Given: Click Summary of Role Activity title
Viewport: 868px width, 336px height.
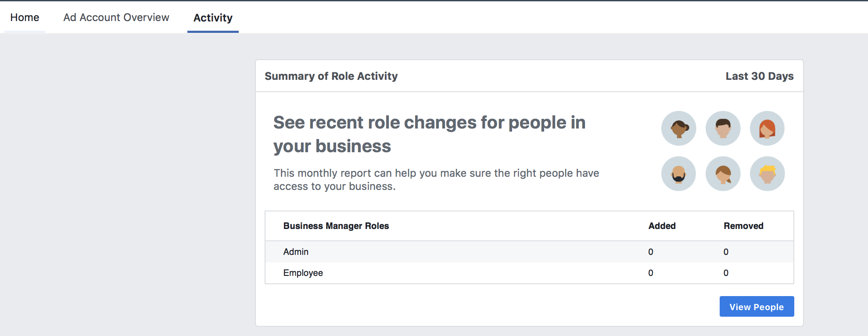Looking at the screenshot, I should (x=331, y=76).
